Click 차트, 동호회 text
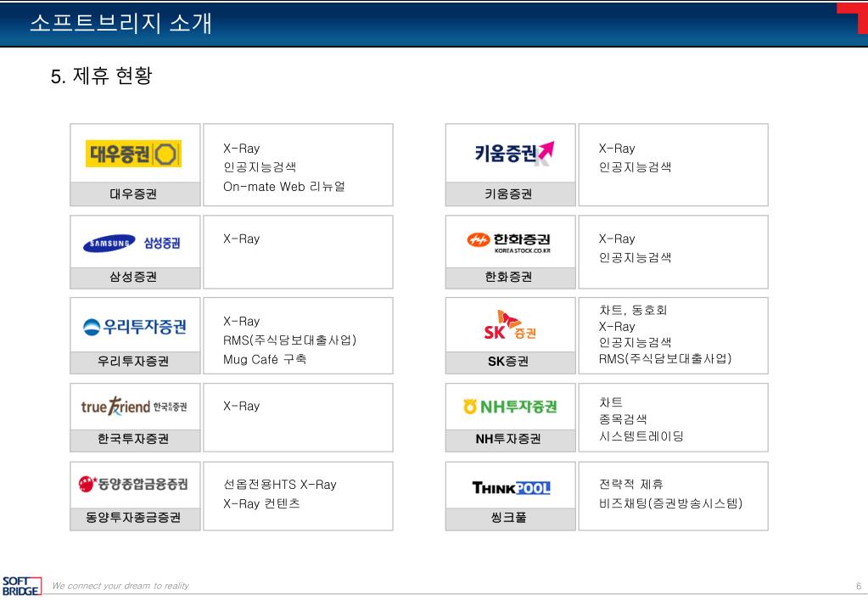 click(633, 310)
